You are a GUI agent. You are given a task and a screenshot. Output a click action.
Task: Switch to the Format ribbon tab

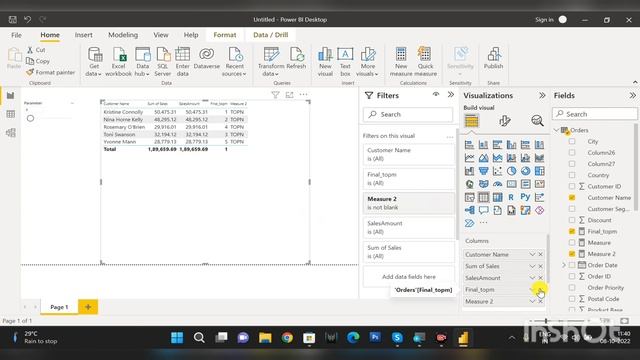(x=225, y=35)
